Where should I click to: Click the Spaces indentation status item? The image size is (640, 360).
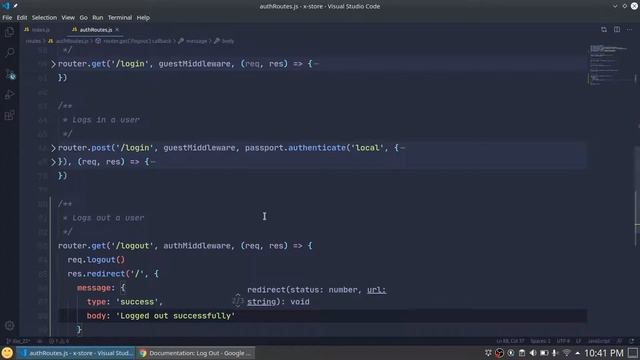click(x=540, y=341)
